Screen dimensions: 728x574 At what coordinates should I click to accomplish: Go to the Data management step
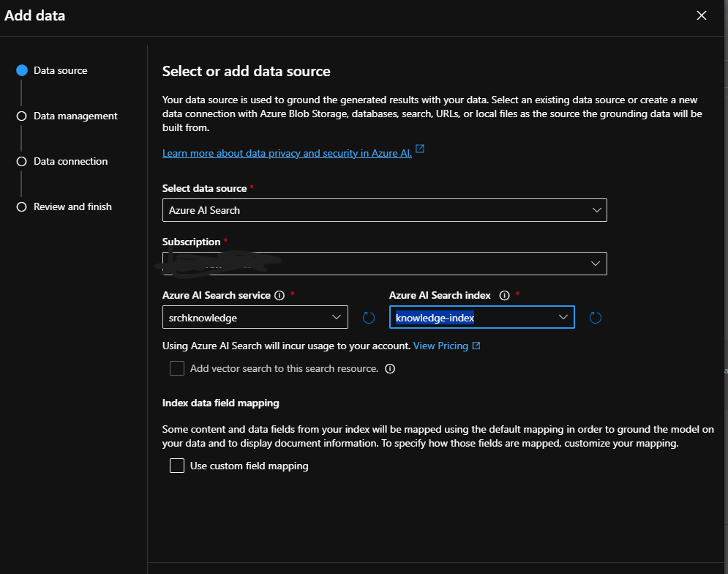[67, 116]
